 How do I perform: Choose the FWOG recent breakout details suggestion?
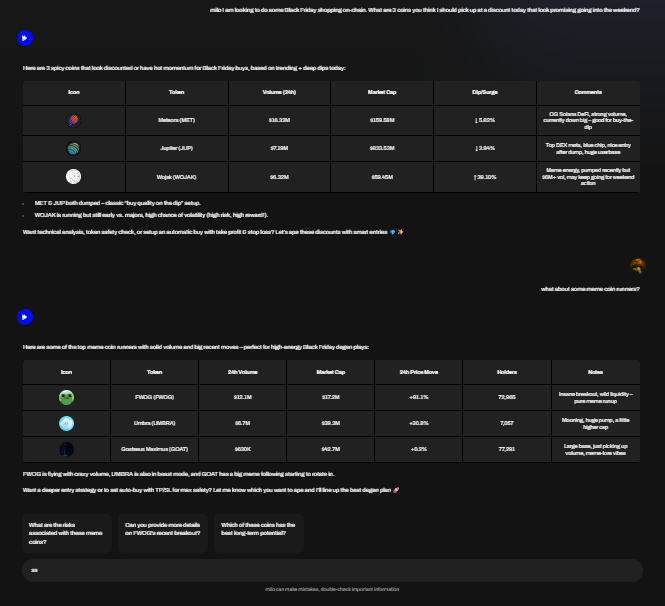click(163, 533)
